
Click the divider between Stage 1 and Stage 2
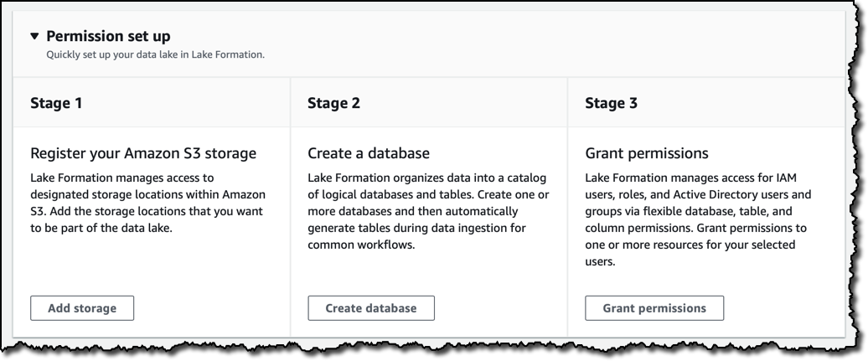[290, 209]
